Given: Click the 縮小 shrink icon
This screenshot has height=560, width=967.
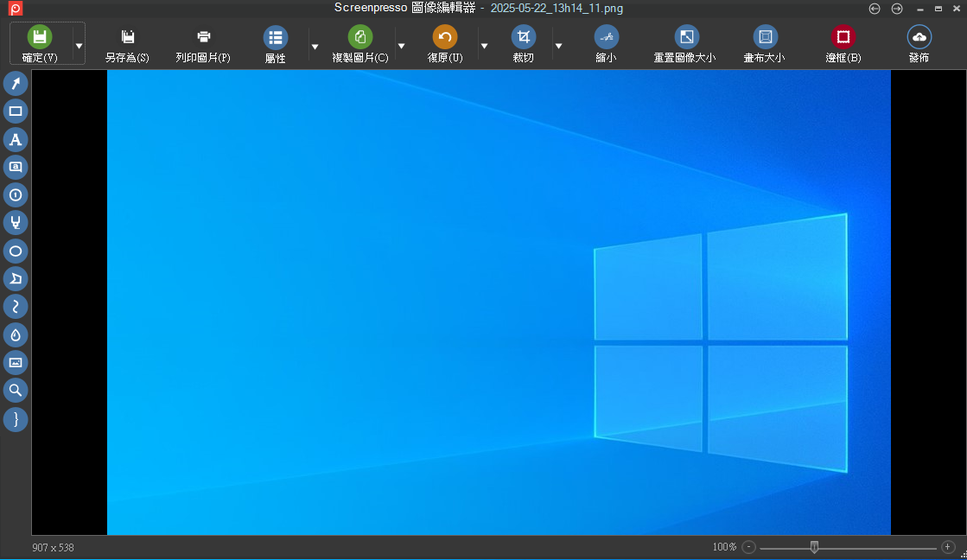Looking at the screenshot, I should coord(607,37).
